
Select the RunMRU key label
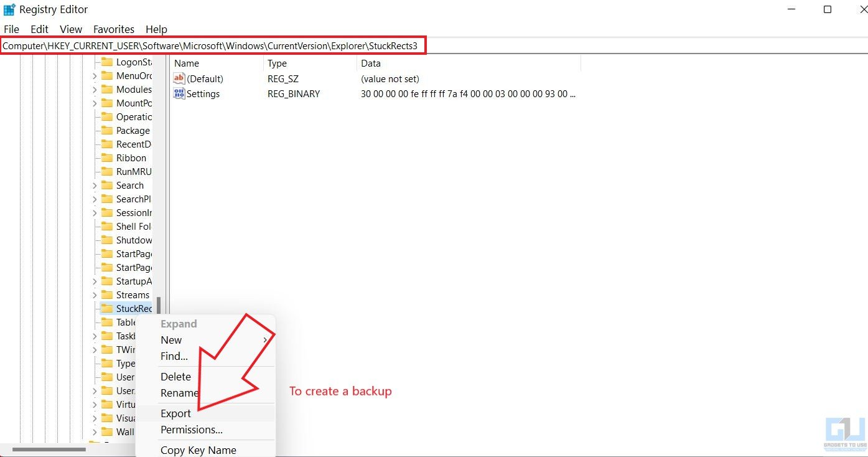coord(134,172)
